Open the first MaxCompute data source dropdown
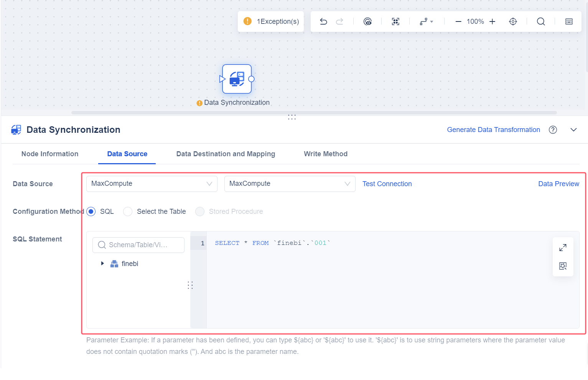 pyautogui.click(x=152, y=184)
